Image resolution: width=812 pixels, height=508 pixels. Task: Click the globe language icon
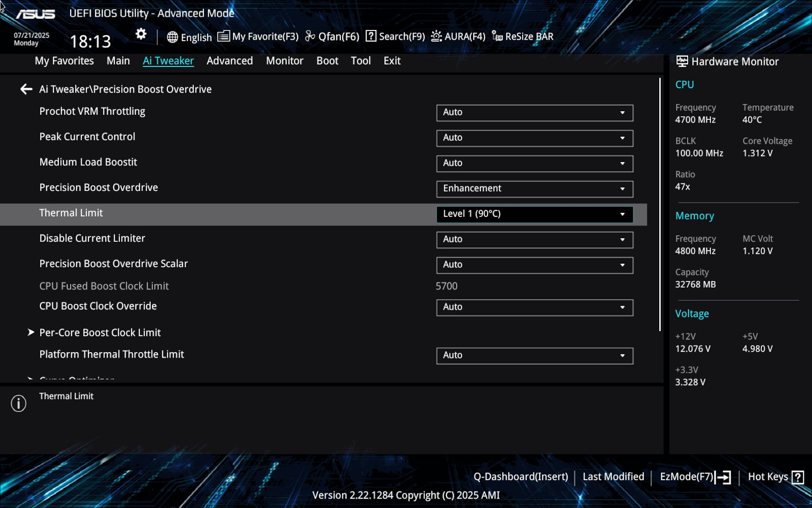point(173,37)
